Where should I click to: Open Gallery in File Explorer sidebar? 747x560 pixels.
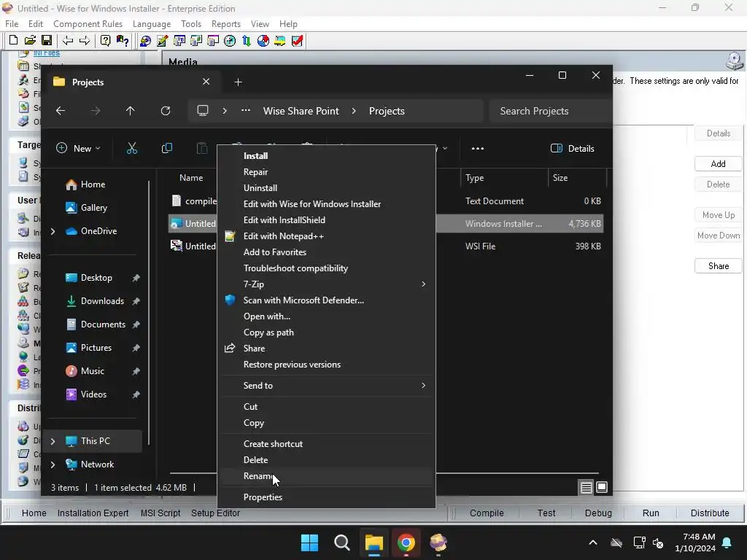(94, 208)
